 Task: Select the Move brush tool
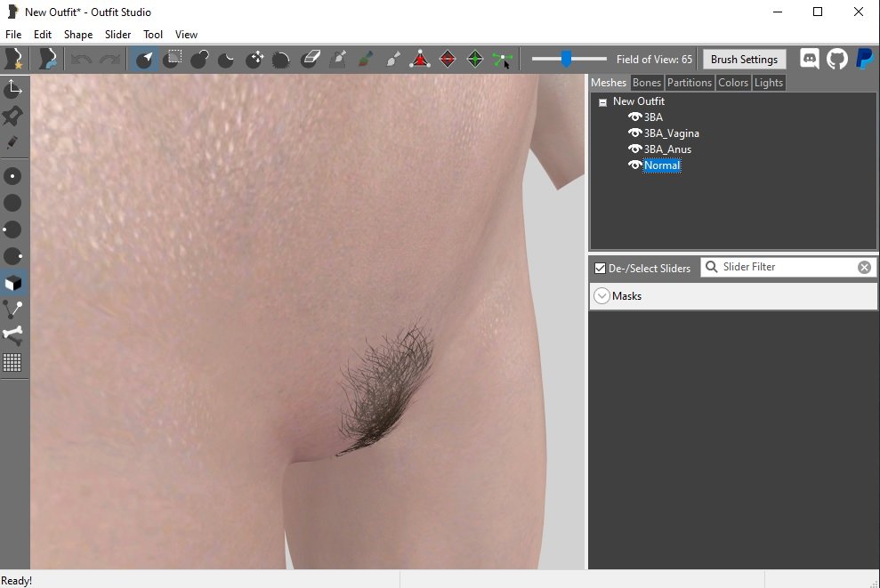(255, 60)
